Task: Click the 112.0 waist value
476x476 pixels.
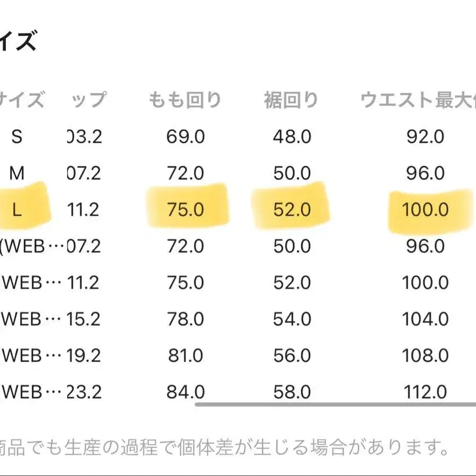Action: click(x=425, y=392)
